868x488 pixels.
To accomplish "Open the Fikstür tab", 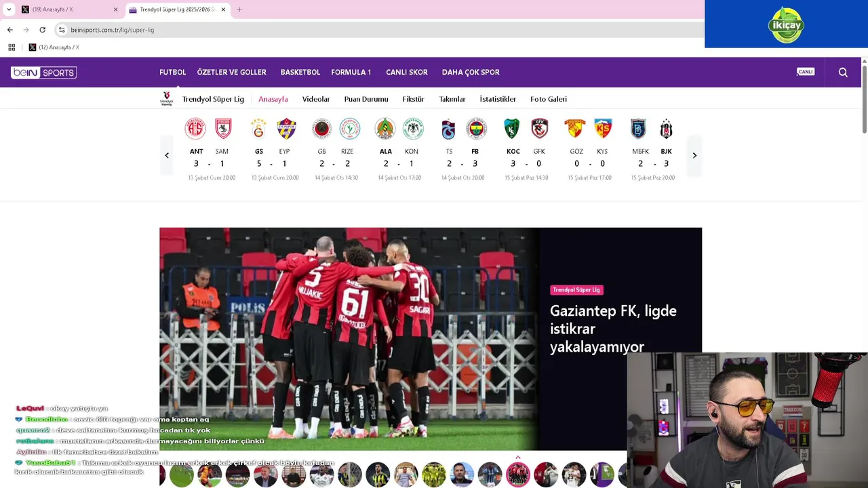I will 414,99.
